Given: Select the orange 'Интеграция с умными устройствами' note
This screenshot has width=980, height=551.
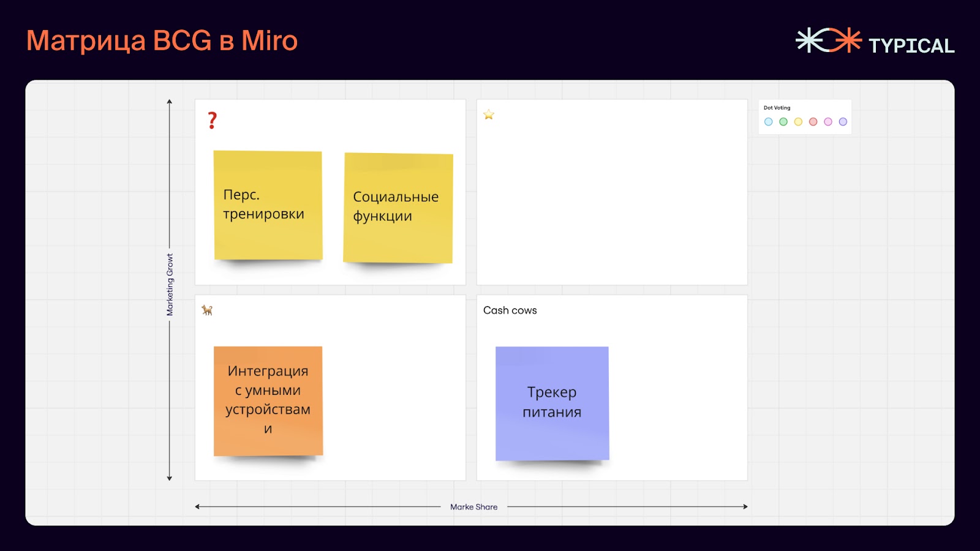Looking at the screenshot, I should 268,401.
